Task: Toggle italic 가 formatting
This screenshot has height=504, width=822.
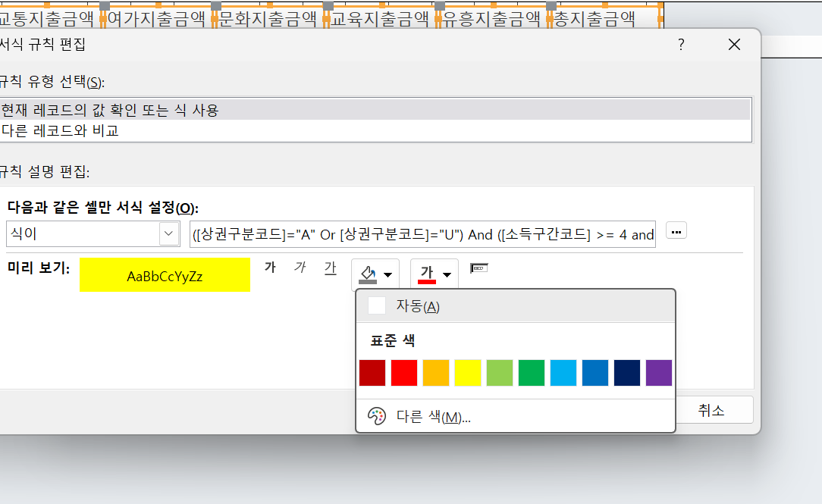Action: 300,268
